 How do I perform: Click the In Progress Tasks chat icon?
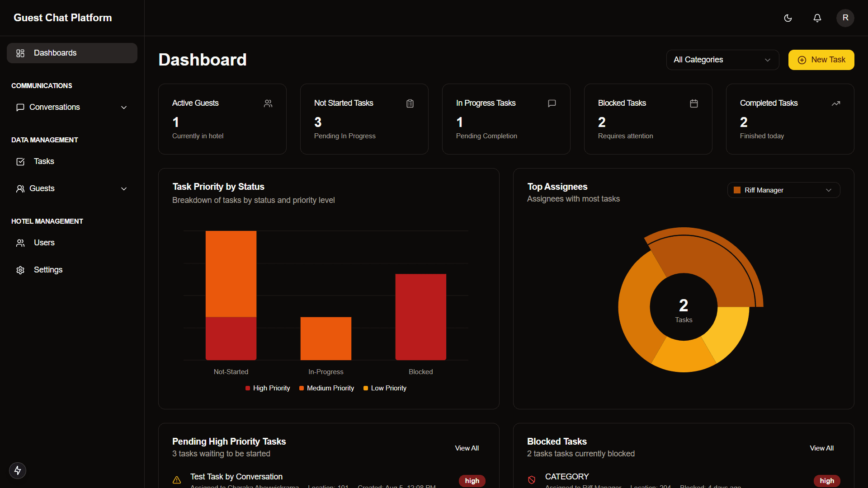552,103
